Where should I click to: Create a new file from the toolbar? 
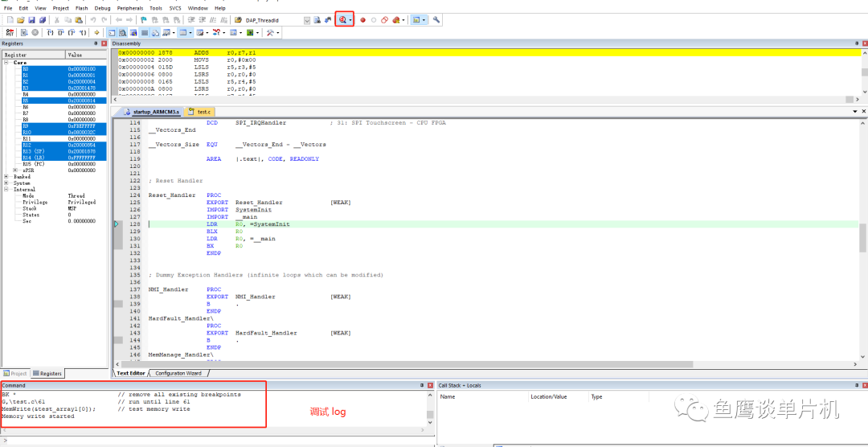click(x=10, y=20)
